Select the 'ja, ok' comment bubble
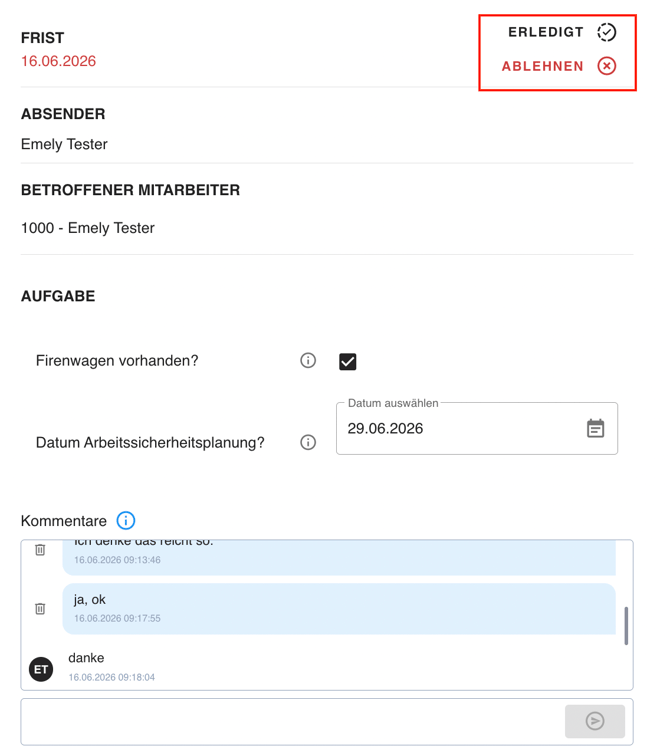The width and height of the screenshot is (670, 756). [x=339, y=608]
